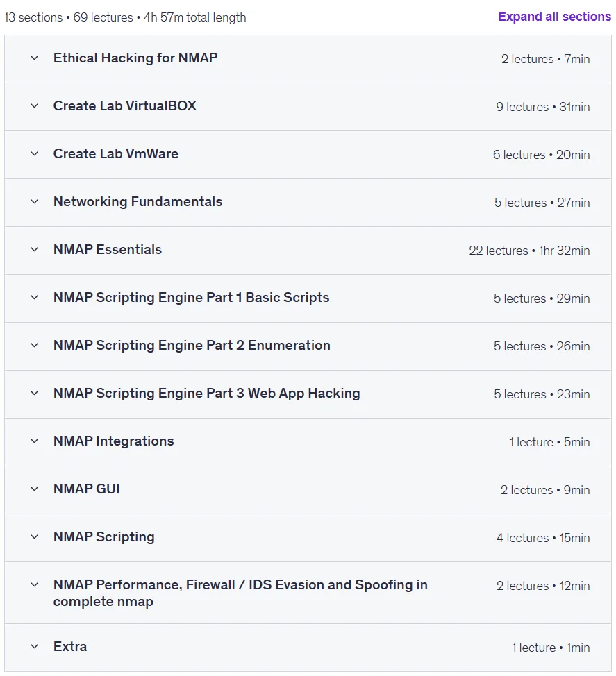
Task: Expand chevron beside NMAP Scripting title
Action: (x=35, y=536)
